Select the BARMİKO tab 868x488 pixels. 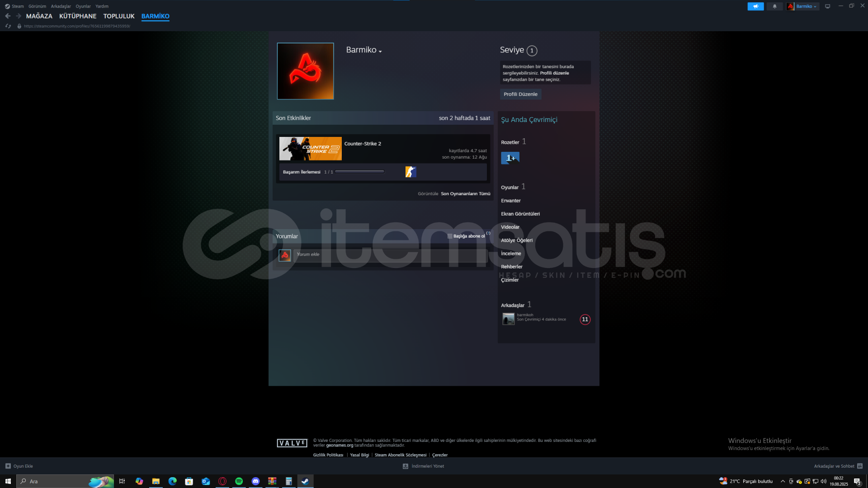pyautogui.click(x=155, y=16)
